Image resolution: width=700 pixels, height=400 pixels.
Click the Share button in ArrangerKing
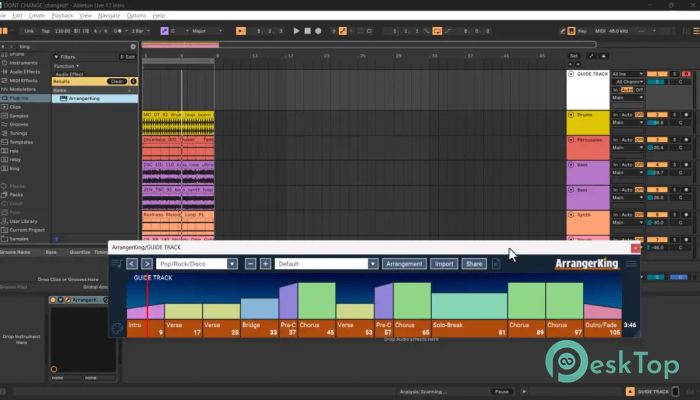[474, 264]
